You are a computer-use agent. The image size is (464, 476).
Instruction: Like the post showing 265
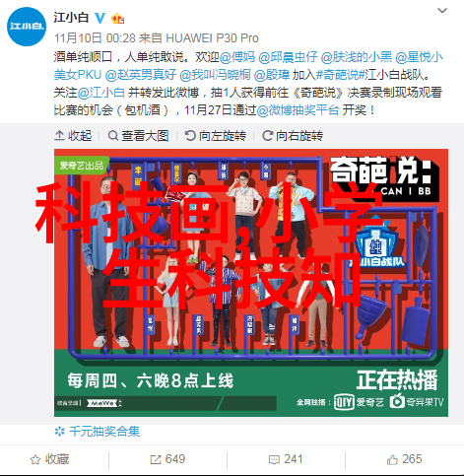click(404, 459)
